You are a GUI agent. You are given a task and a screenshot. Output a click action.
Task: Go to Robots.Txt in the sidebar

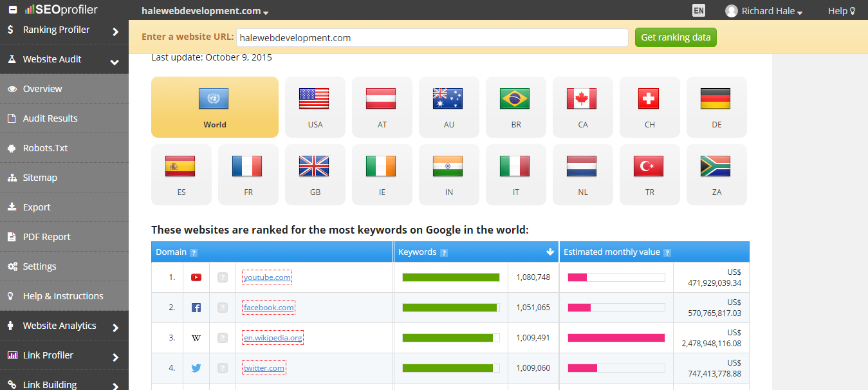click(x=45, y=148)
